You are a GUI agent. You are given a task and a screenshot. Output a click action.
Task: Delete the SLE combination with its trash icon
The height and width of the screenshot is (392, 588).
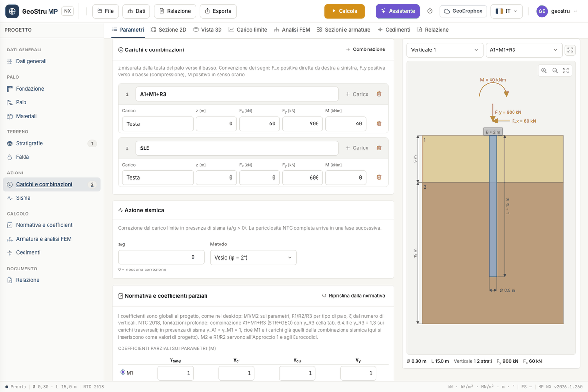tap(379, 148)
